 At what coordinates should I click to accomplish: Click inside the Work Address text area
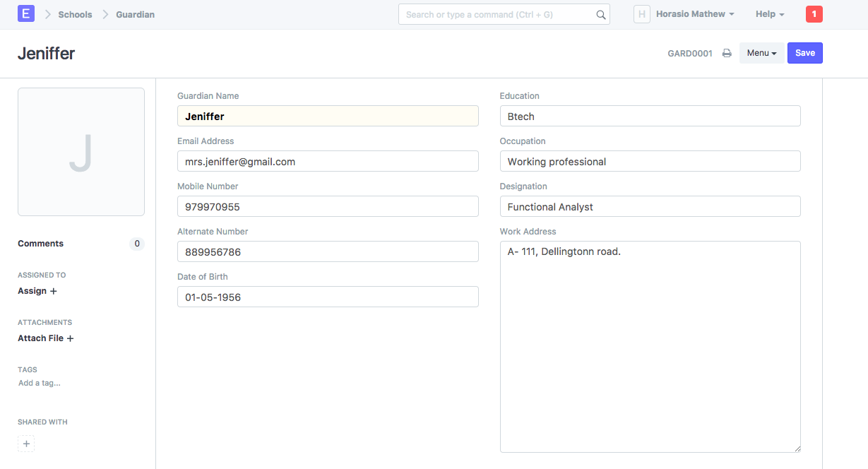[650, 346]
